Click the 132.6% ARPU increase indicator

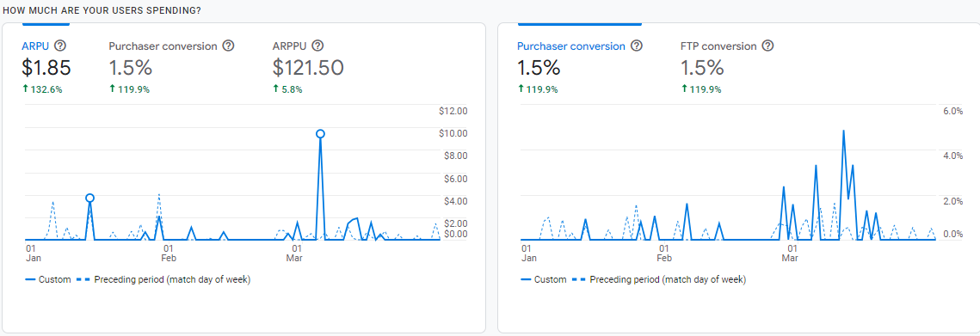(x=42, y=89)
